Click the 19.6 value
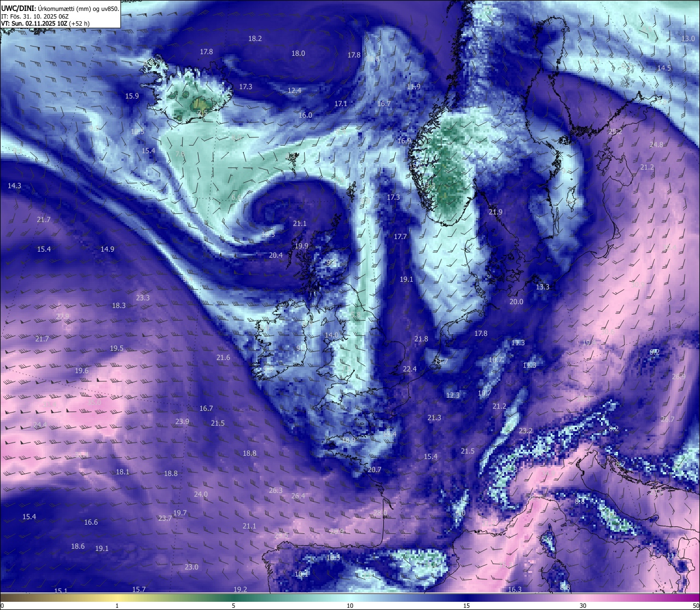The image size is (700, 610). 81,370
